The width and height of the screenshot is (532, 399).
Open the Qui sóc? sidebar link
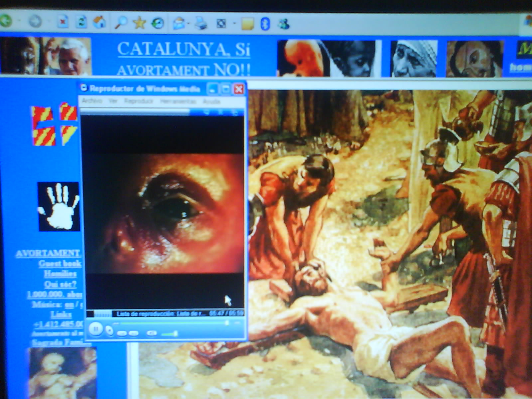[x=60, y=284]
